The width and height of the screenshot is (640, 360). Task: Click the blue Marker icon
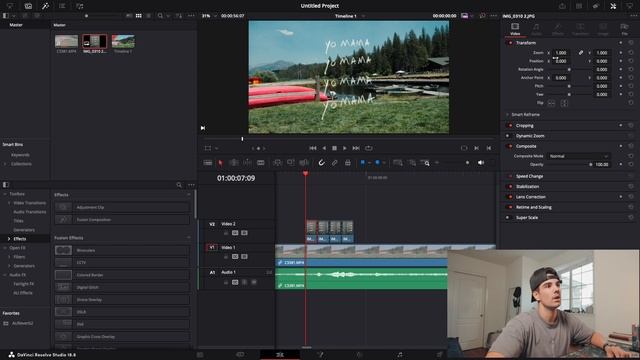378,163
